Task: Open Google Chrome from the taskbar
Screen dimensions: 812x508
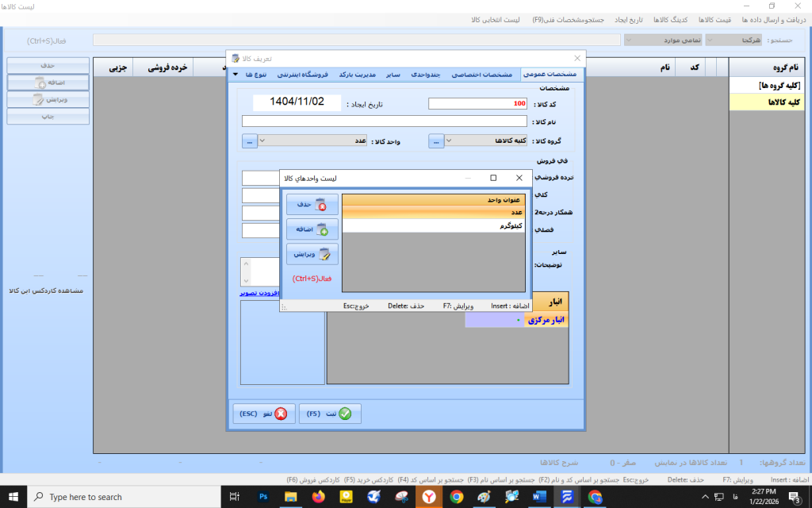Action: pyautogui.click(x=456, y=497)
